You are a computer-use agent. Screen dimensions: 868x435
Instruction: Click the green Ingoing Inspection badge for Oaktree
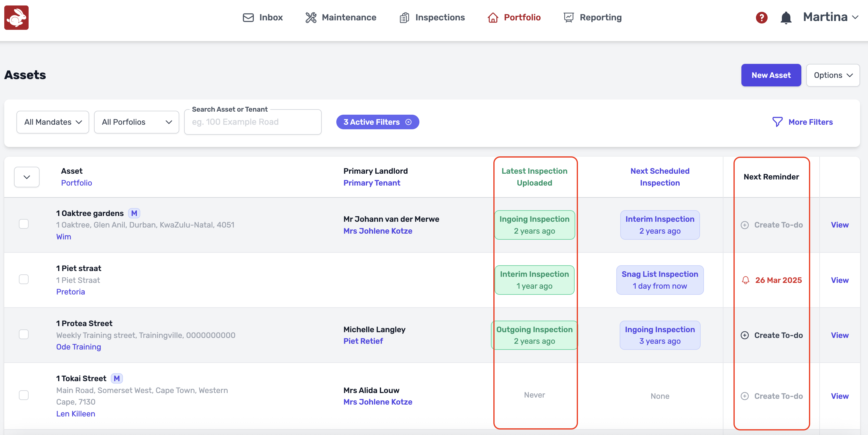pos(534,225)
